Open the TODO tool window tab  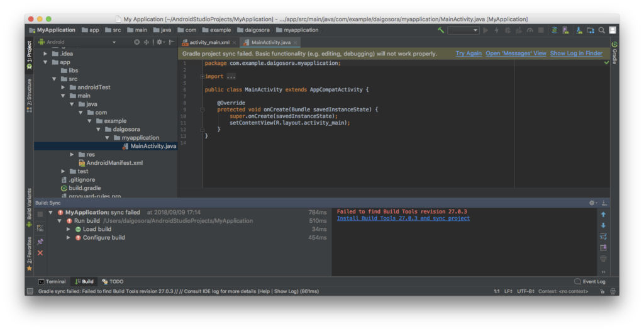click(113, 282)
